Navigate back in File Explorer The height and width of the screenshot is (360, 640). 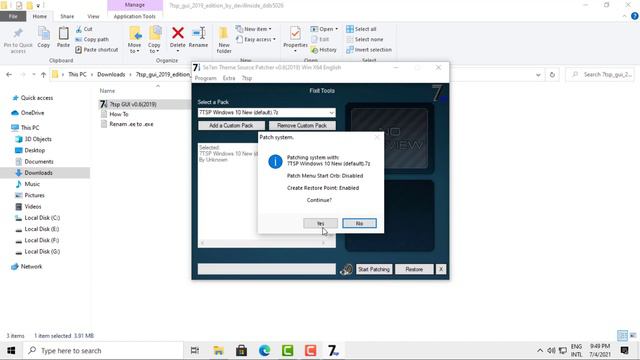(9, 75)
